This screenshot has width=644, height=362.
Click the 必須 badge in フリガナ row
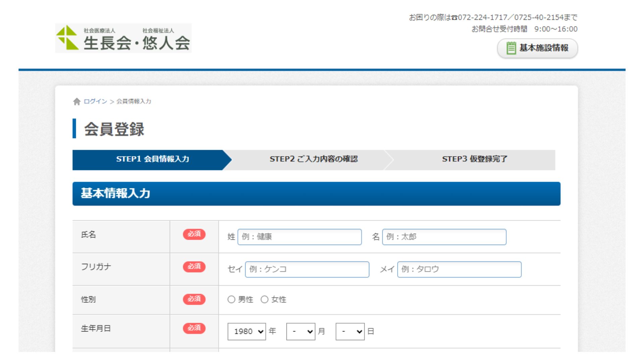(x=194, y=266)
